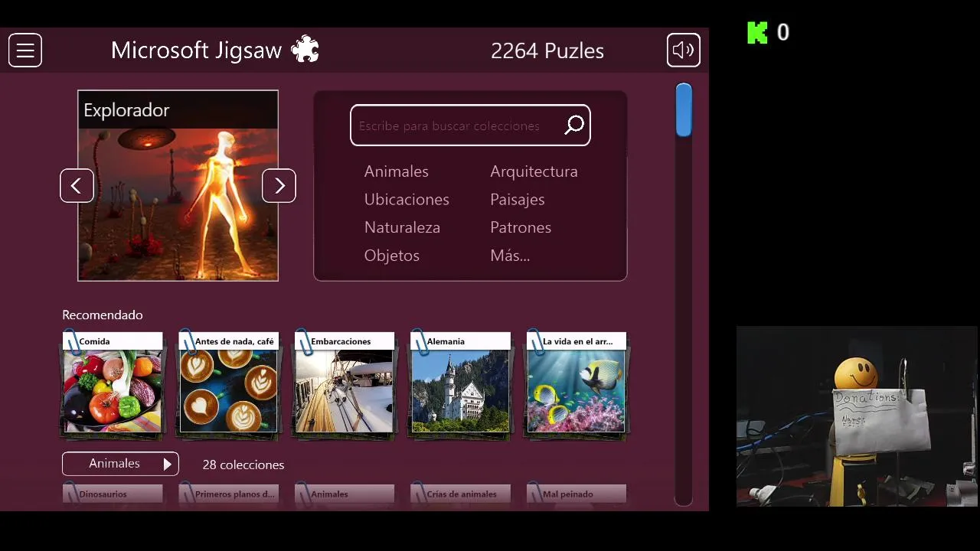The width and height of the screenshot is (980, 551).
Task: Open the Crías de animales card
Action: 460,494
